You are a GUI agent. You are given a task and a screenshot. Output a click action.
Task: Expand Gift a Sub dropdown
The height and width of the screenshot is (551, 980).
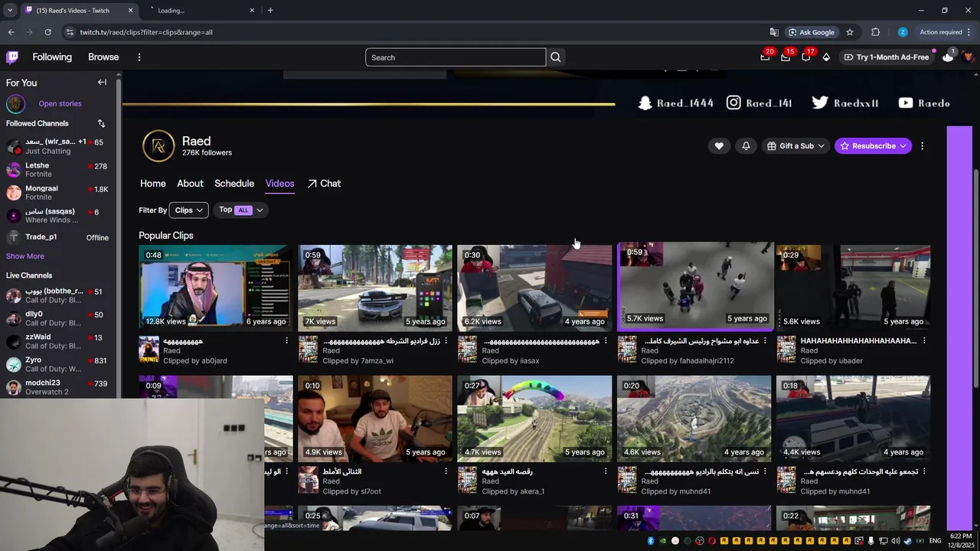795,146
